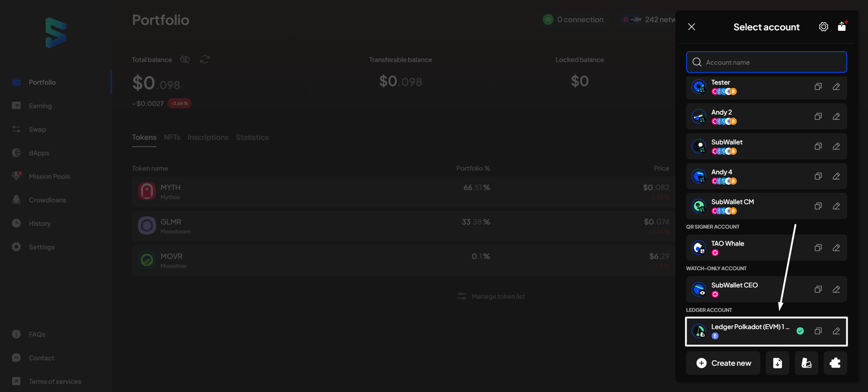
Task: Edit the SubWallet CEO watch-only account
Action: (x=836, y=289)
